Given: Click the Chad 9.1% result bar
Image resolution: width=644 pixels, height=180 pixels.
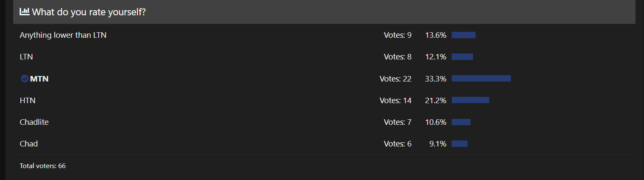Looking at the screenshot, I should [x=459, y=143].
